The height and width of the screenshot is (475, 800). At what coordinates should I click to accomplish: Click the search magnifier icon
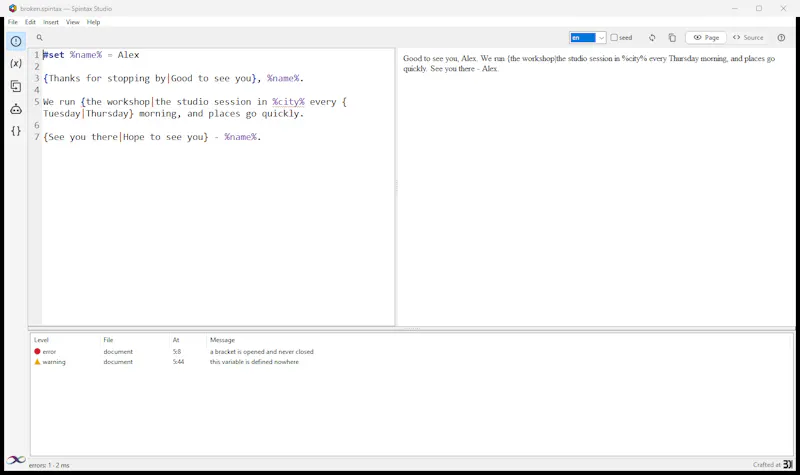39,37
